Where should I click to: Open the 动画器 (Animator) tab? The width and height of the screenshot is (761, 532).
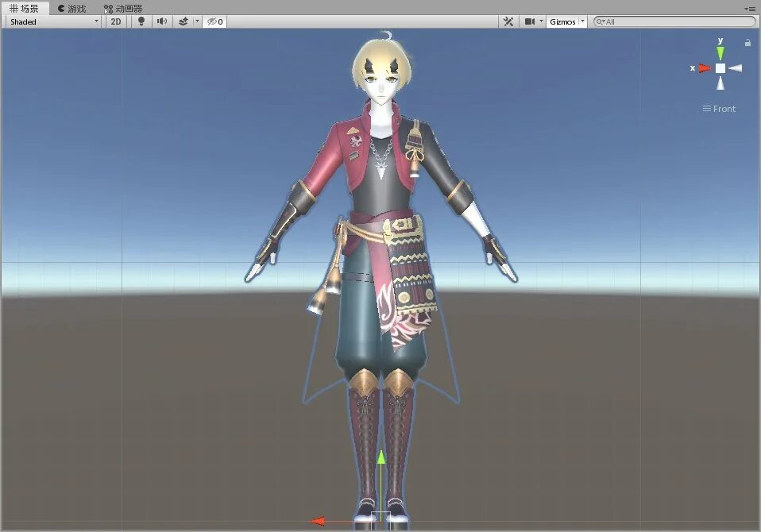tap(123, 8)
